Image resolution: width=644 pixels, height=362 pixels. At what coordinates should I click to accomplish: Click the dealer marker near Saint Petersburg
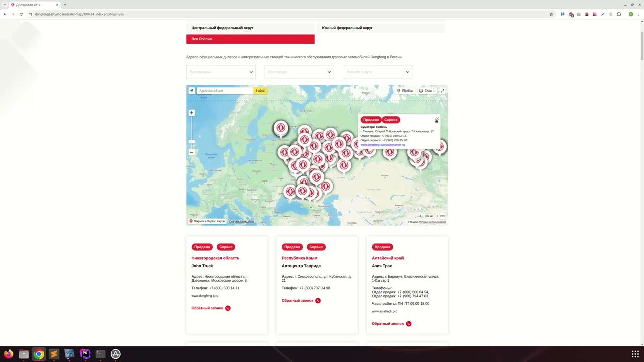pos(281,128)
